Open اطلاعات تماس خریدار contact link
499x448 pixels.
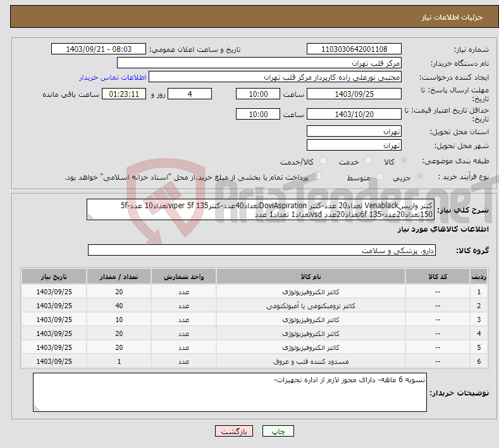click(x=113, y=77)
